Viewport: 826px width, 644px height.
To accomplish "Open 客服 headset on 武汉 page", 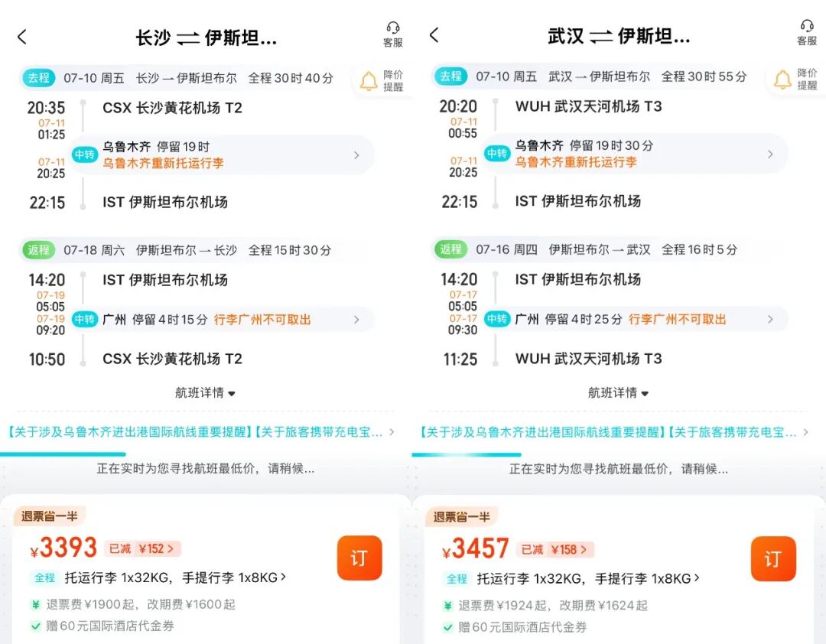I will (x=807, y=33).
